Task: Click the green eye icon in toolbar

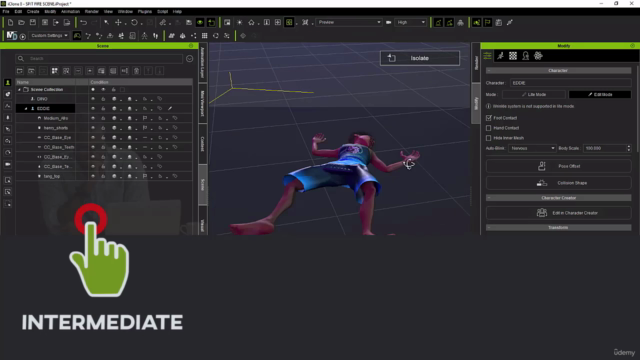Action: point(200,22)
